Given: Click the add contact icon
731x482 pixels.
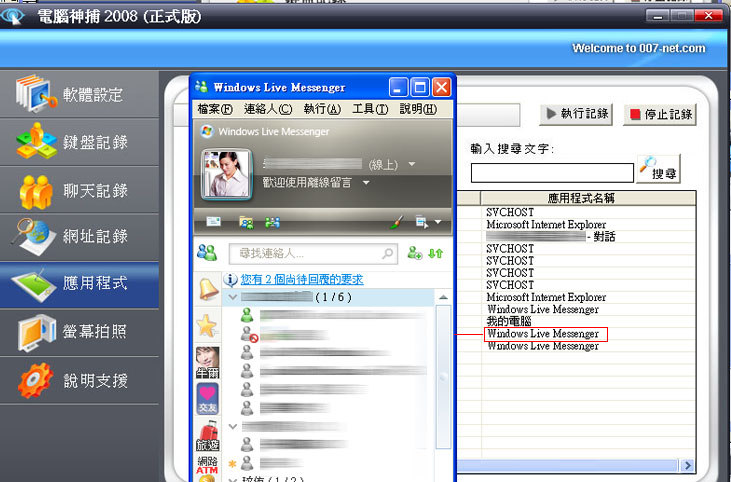Looking at the screenshot, I should (x=414, y=253).
